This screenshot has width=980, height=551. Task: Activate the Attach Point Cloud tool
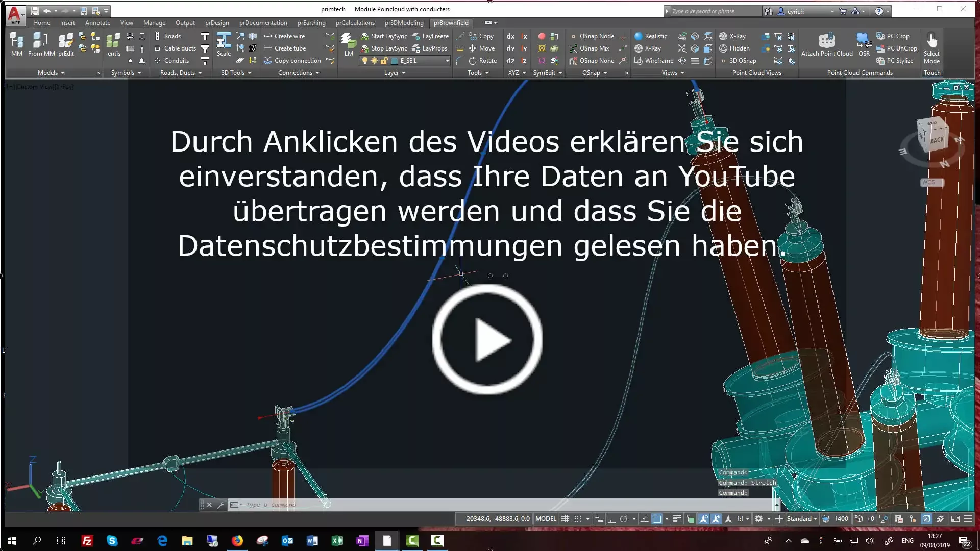827,45
